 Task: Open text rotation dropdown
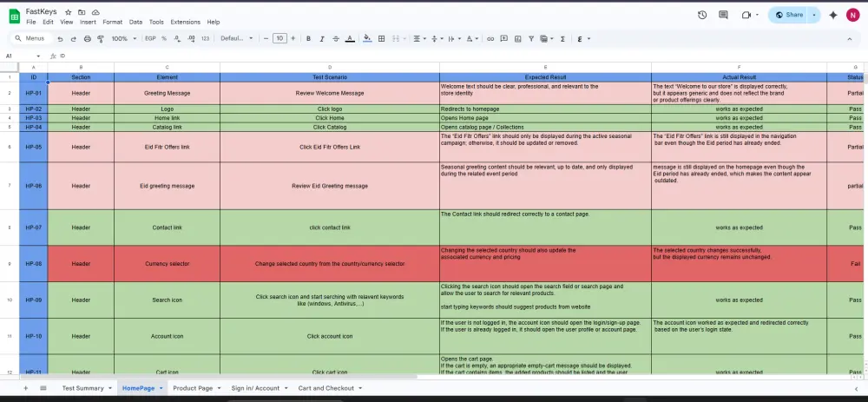tap(472, 39)
